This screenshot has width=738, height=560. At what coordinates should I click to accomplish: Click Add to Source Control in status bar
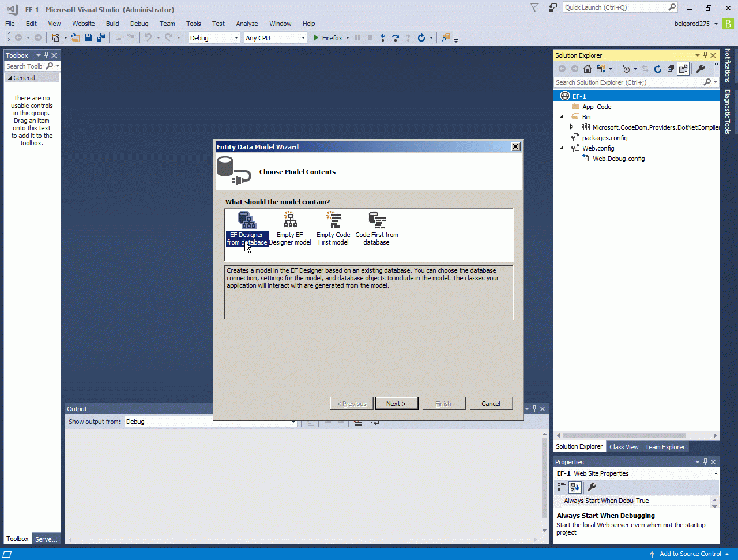pyautogui.click(x=690, y=554)
